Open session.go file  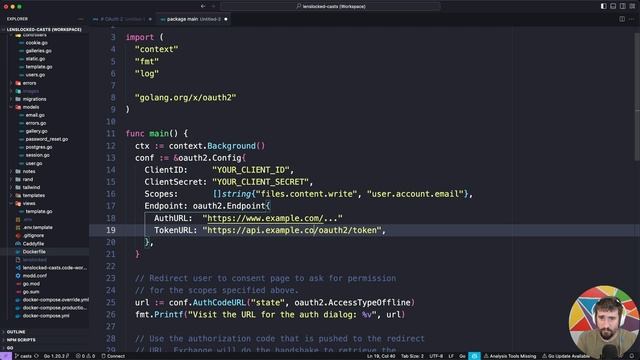[x=37, y=156]
